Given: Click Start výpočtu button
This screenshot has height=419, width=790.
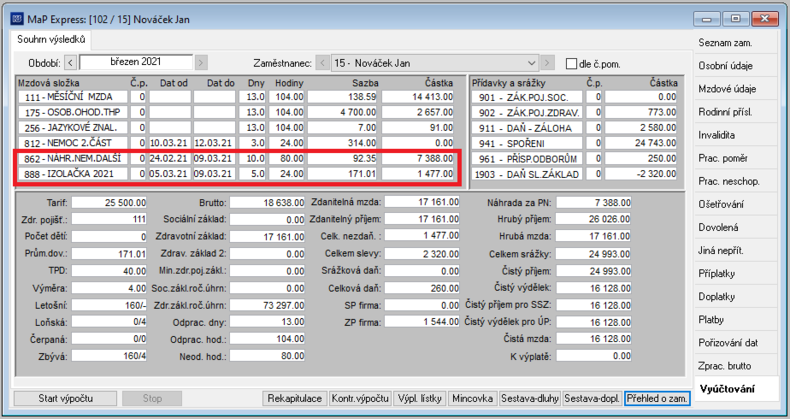Looking at the screenshot, I should click(x=65, y=398).
